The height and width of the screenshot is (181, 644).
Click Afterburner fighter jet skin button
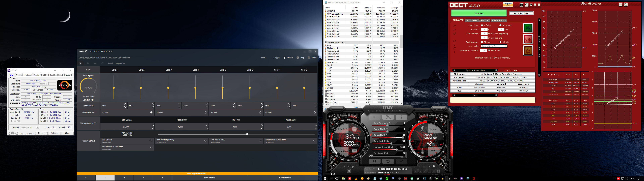[x=388, y=117]
